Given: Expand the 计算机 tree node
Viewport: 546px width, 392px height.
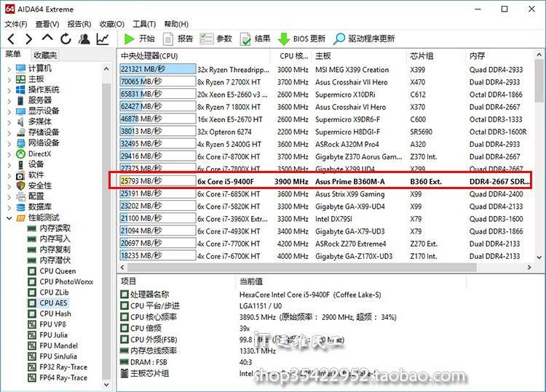Looking at the screenshot, I should [x=9, y=68].
